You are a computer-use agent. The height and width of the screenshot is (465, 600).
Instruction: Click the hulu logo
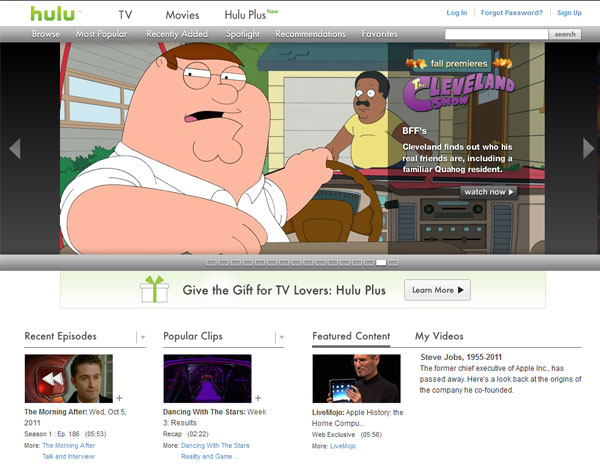(x=53, y=14)
